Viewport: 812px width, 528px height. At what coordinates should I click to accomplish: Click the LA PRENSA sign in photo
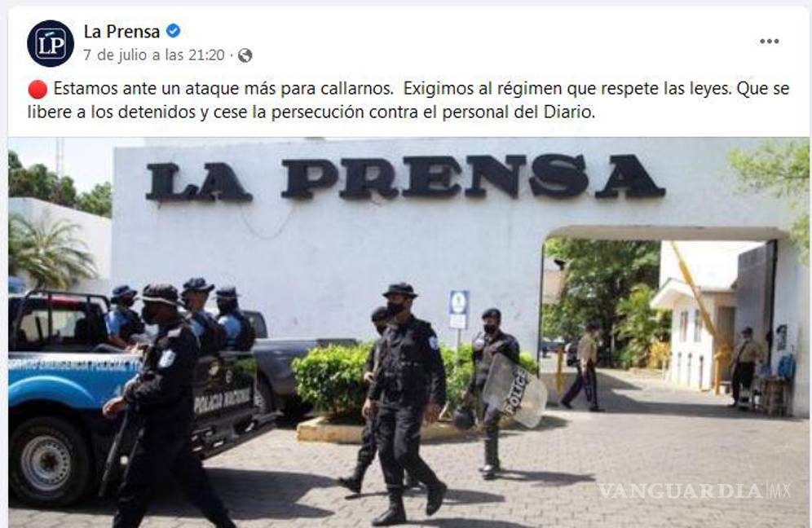pos(405,178)
